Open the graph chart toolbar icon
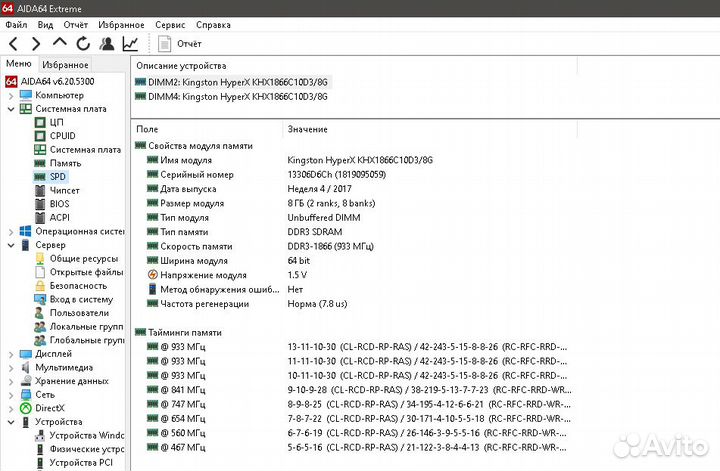720x471 pixels. [x=130, y=44]
